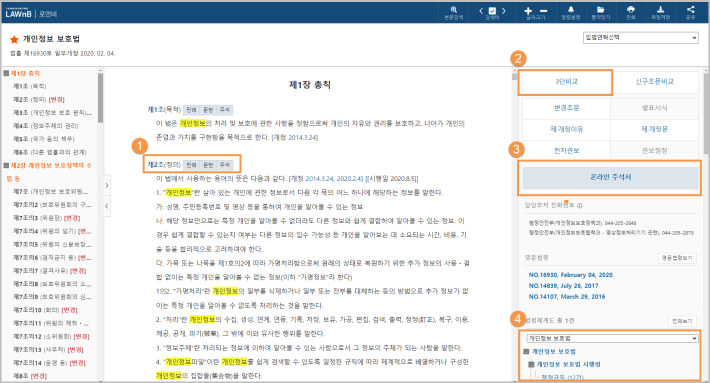Image resolution: width=710 pixels, height=383 pixels.
Task: Decrease font size with minus icon
Action: 543,10
